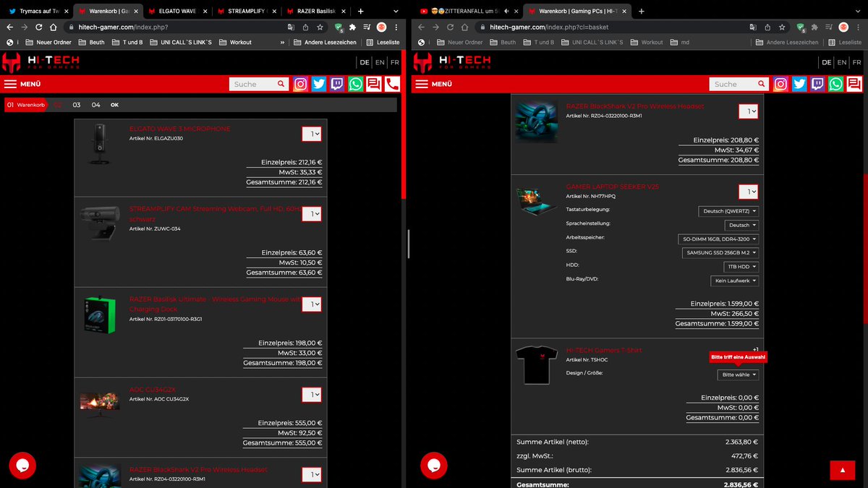The image size is (868, 488).
Task: Open AOC CU34G2X quantity dropdown
Action: coord(312,395)
